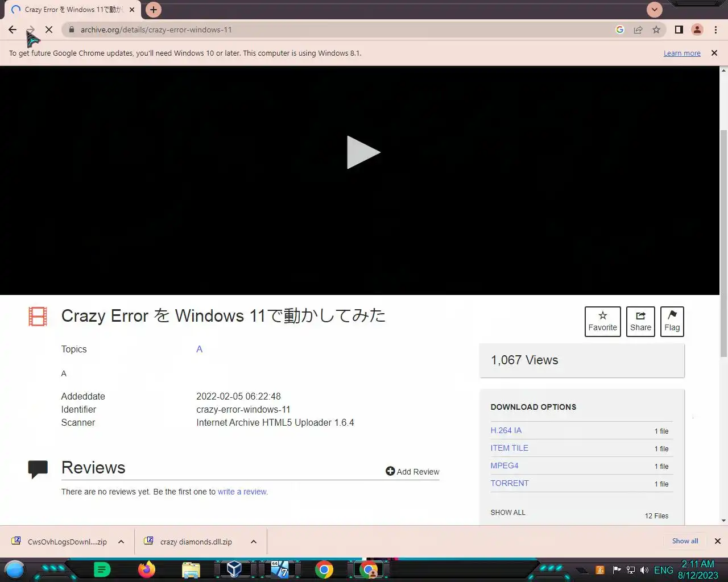Switch to active Chrome profile window
Viewport: 728px width, 582px height.
pos(369,569)
